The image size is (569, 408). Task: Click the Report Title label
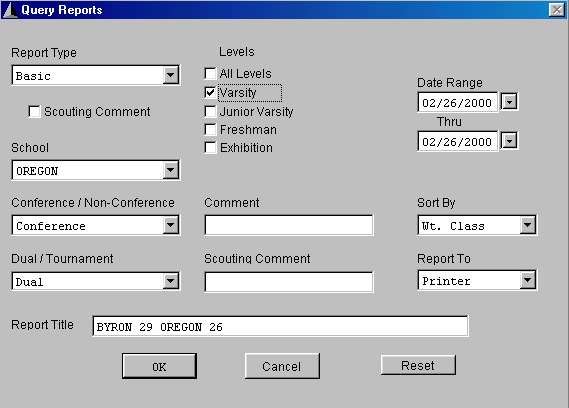(x=42, y=325)
